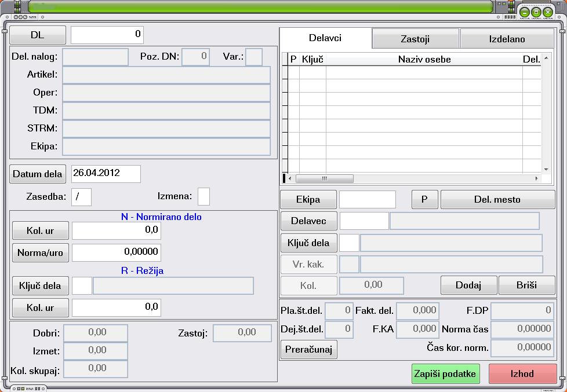Open the Izdelano tab

coord(507,39)
